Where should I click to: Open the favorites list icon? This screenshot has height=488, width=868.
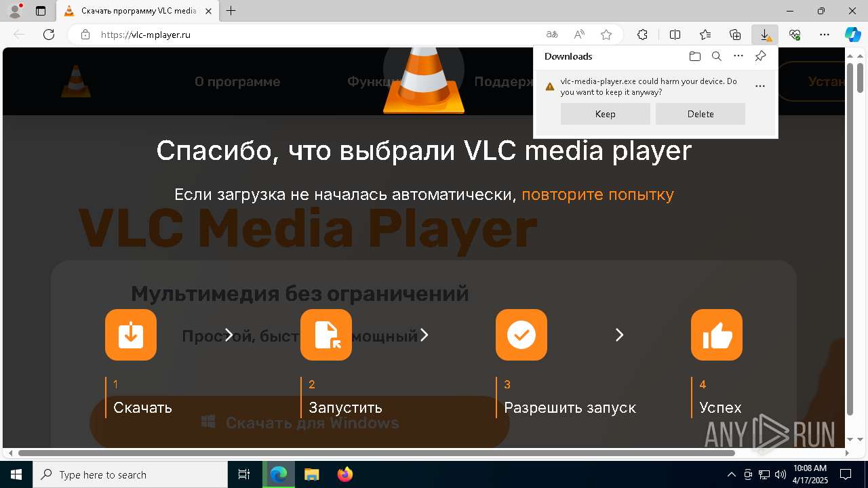point(705,35)
